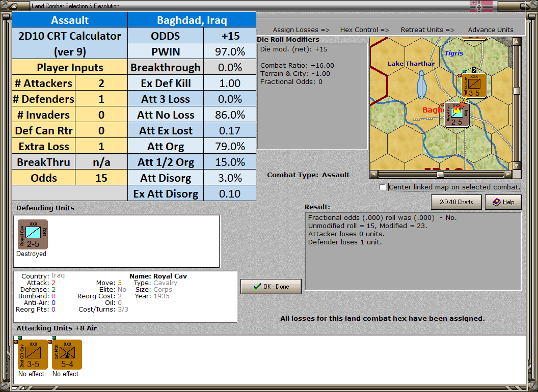Screen dimensions: 538x392
Task: Go to the Retreat Units step
Action: (427, 30)
